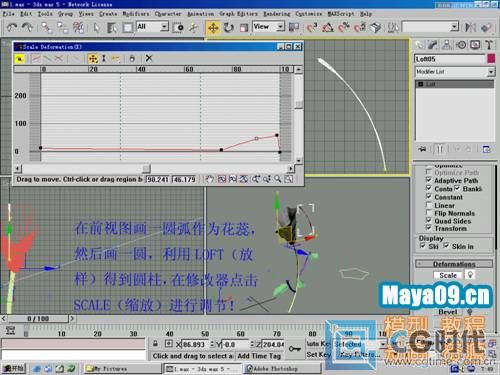
Task: Open the Utilities hammer panel tab
Action: [489, 45]
